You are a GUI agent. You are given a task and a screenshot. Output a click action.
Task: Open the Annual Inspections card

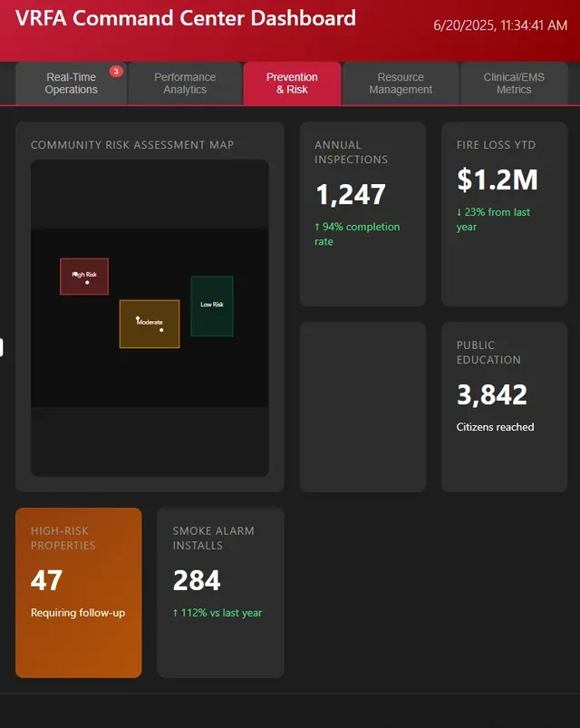tap(362, 214)
